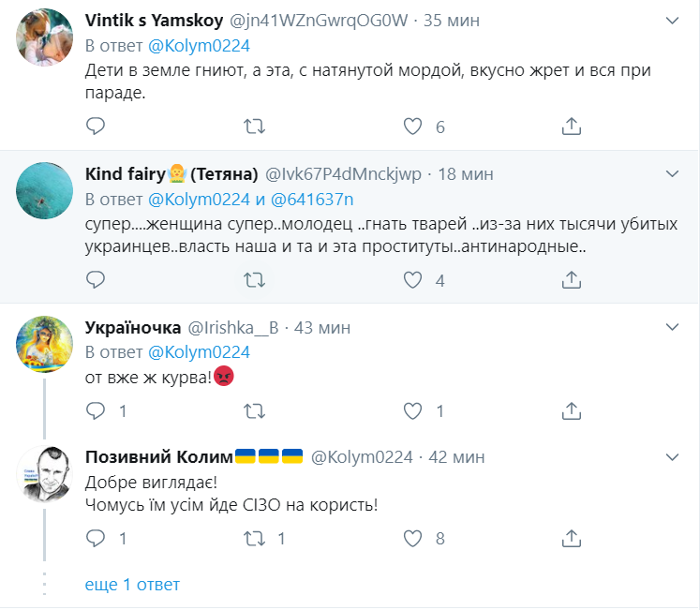
Task: Retweet Kind fairy (Тетяна) tweet
Action: (x=253, y=279)
